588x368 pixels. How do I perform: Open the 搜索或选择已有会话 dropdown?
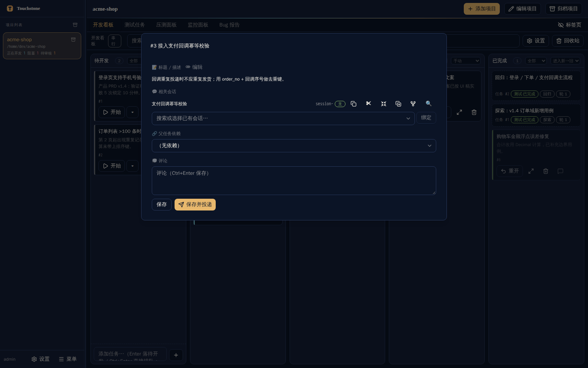(x=283, y=118)
